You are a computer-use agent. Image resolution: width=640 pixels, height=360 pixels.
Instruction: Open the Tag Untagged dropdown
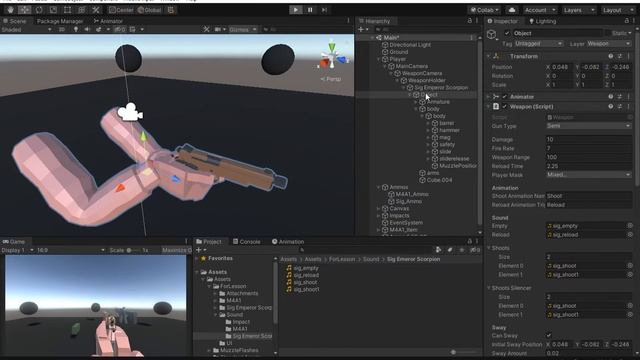(x=538, y=44)
